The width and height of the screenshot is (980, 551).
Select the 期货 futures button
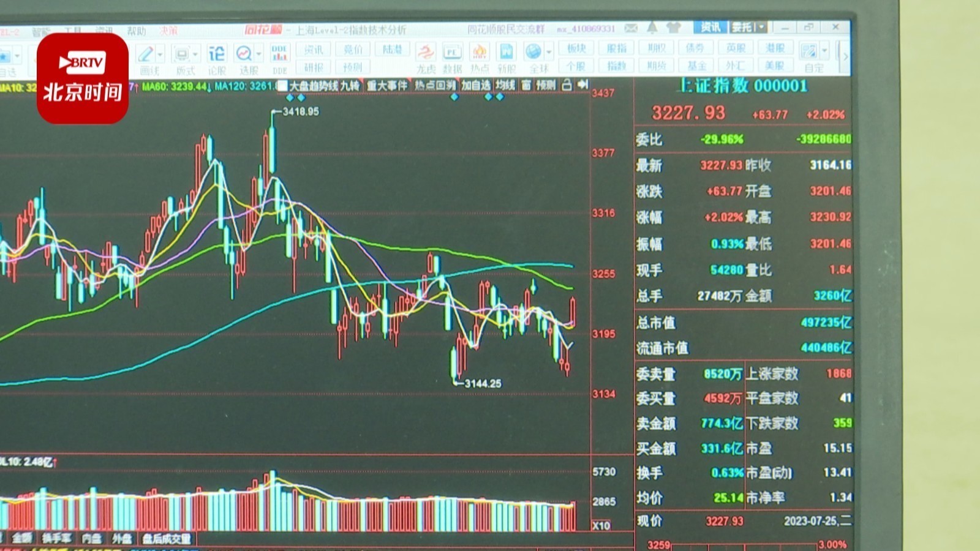(x=656, y=66)
